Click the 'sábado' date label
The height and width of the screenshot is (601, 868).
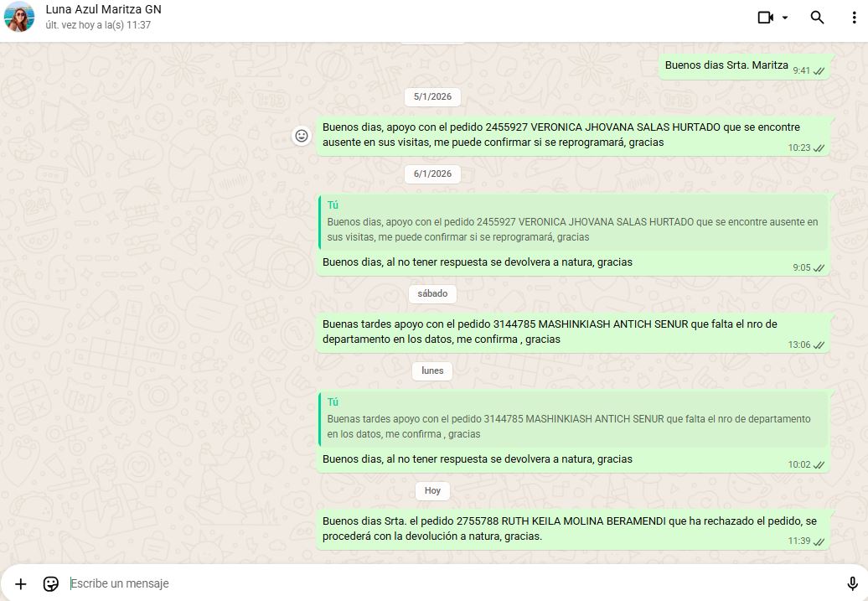pyautogui.click(x=432, y=293)
